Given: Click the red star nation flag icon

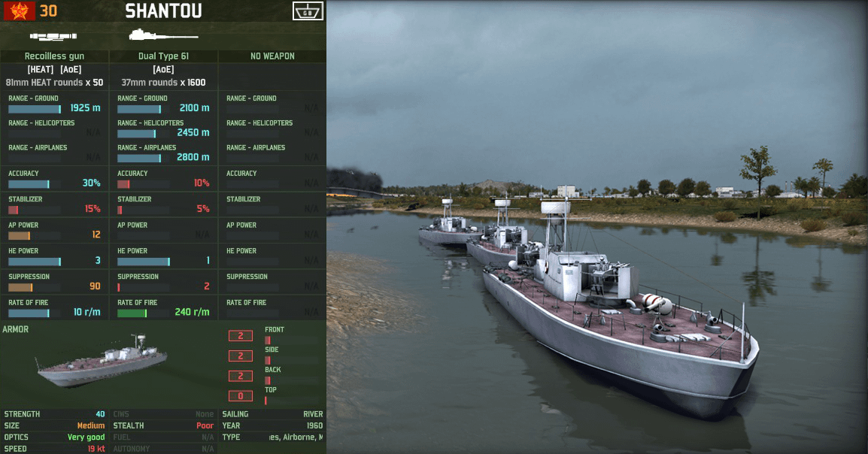Looking at the screenshot, I should [20, 11].
